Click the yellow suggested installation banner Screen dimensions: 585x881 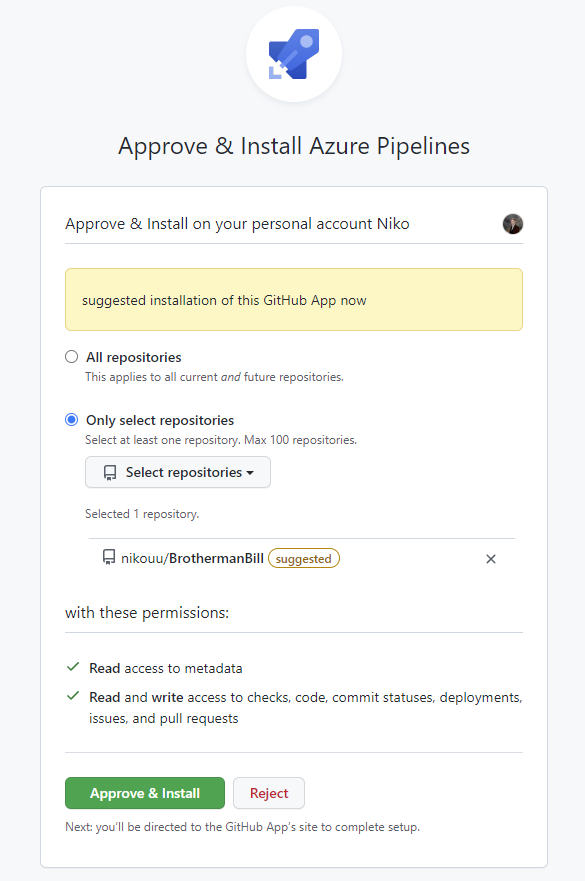click(294, 299)
